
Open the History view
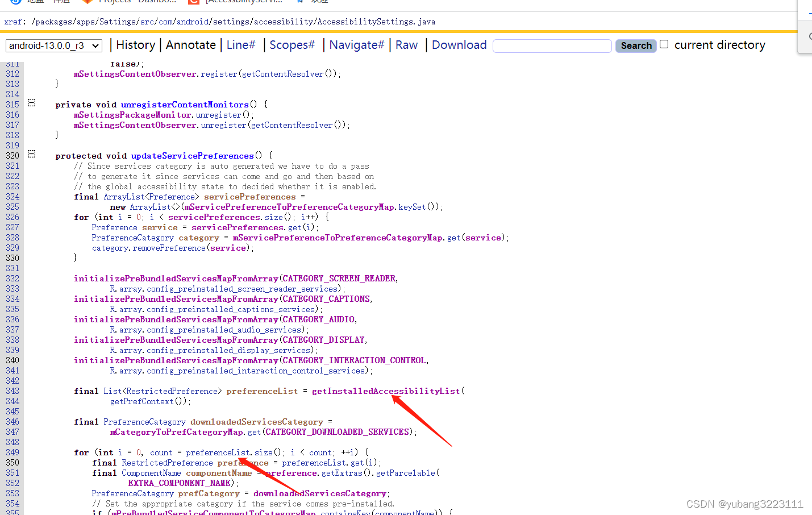tap(135, 44)
